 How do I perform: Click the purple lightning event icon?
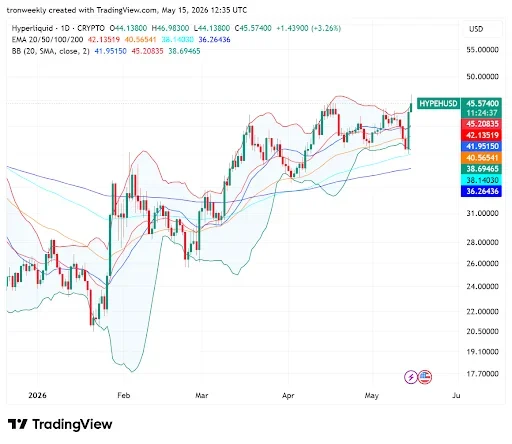411,377
